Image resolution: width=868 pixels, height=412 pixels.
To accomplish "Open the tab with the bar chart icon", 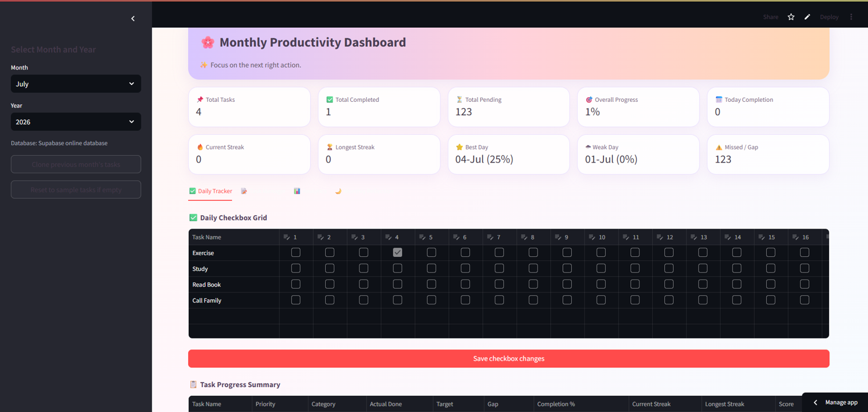I will click(297, 191).
